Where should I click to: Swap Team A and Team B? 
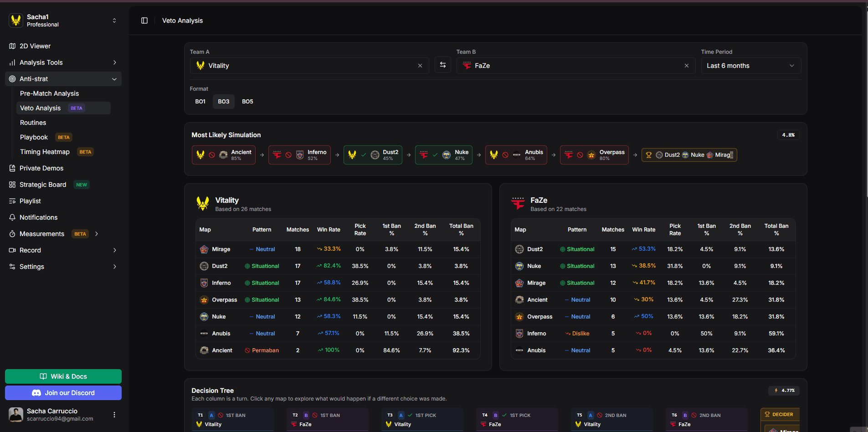[442, 65]
